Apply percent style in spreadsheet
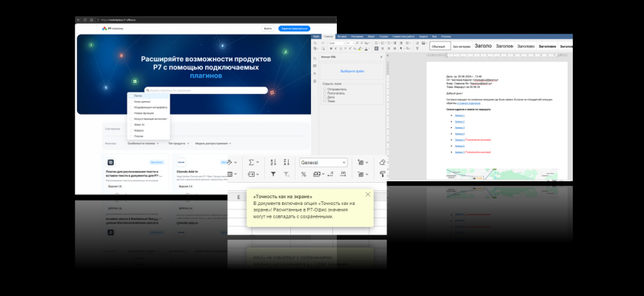Viewport: 644px width, 296px height. point(303,174)
